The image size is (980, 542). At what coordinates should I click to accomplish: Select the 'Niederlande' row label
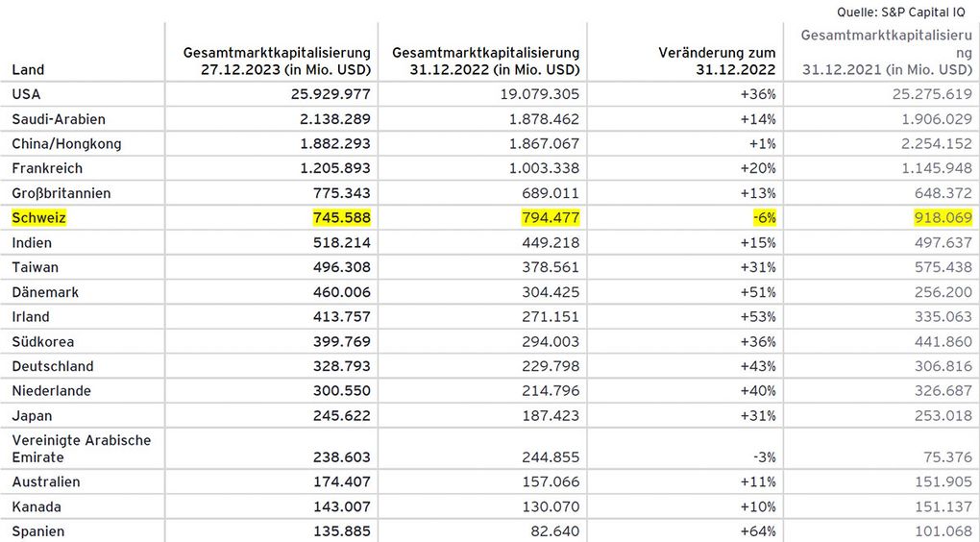click(x=51, y=391)
